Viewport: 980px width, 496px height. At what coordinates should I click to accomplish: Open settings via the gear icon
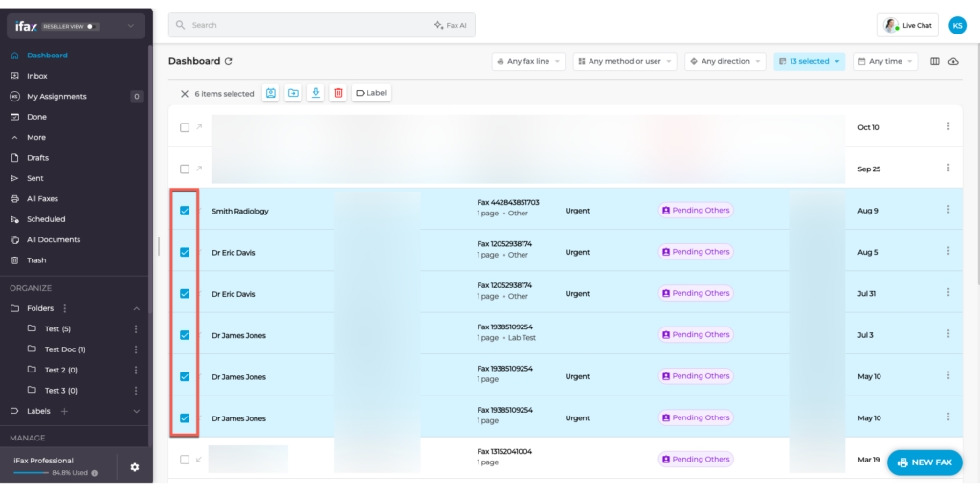(x=135, y=466)
